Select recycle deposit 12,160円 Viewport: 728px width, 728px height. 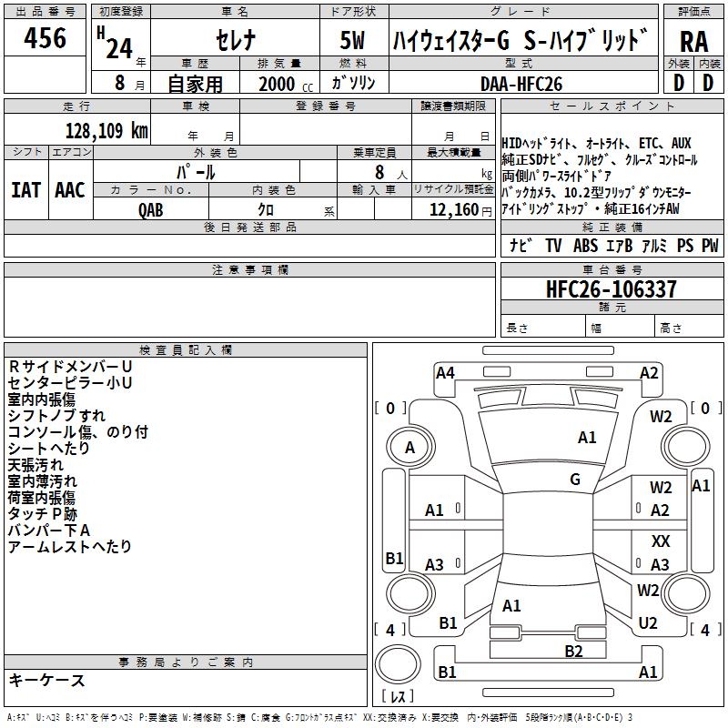point(460,210)
